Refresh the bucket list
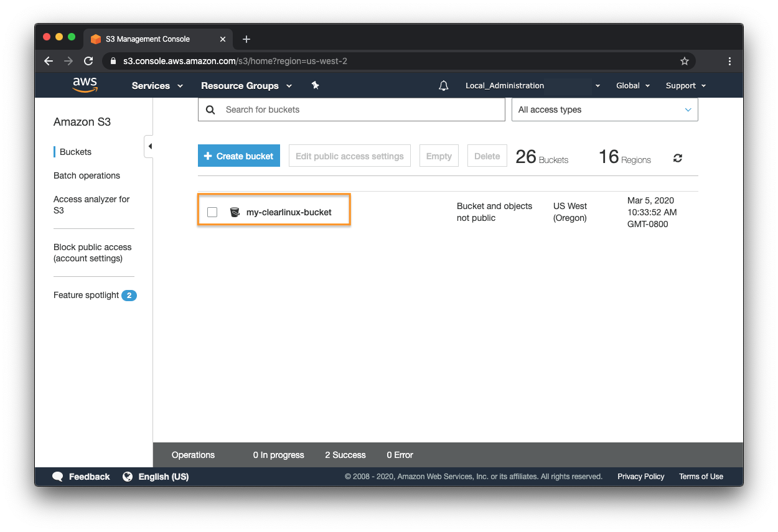 [678, 158]
